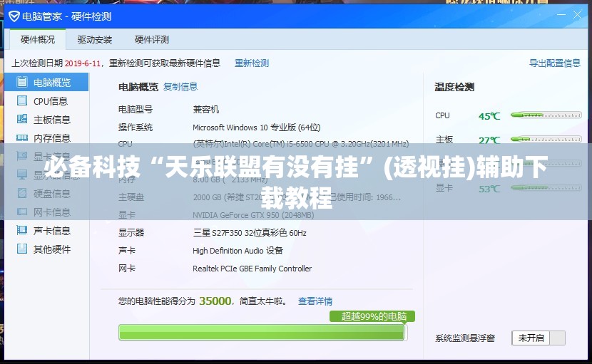Open 查看详情 performance details link
This screenshot has width=592, height=364.
(x=315, y=301)
